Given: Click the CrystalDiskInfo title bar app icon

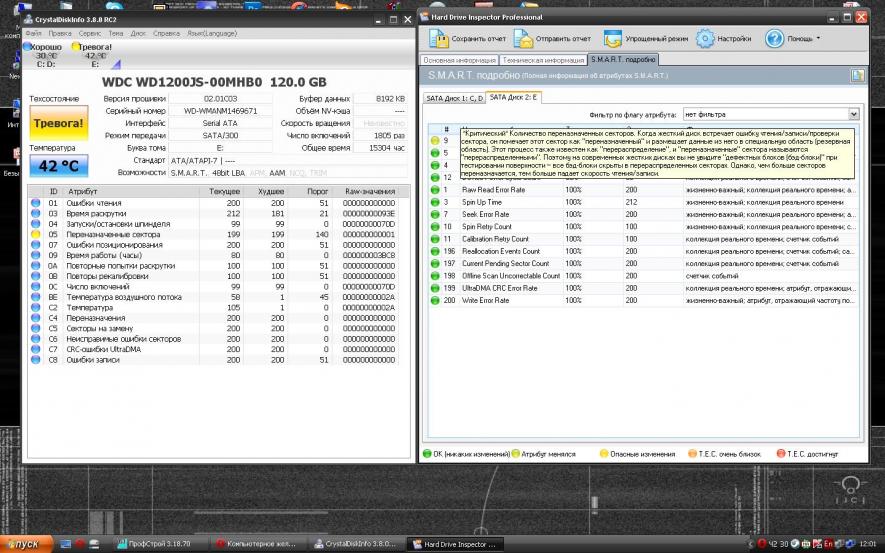Looking at the screenshot, I should pyautogui.click(x=28, y=19).
